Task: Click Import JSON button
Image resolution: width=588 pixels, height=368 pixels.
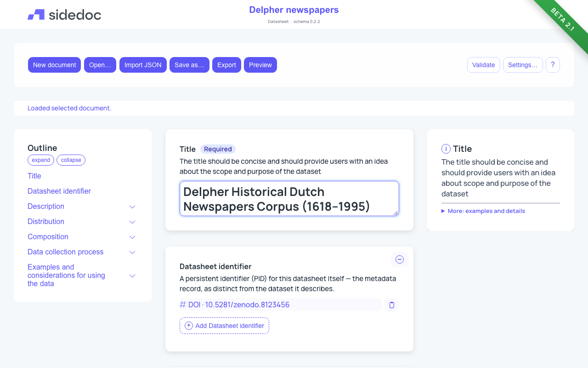Action: tap(143, 65)
